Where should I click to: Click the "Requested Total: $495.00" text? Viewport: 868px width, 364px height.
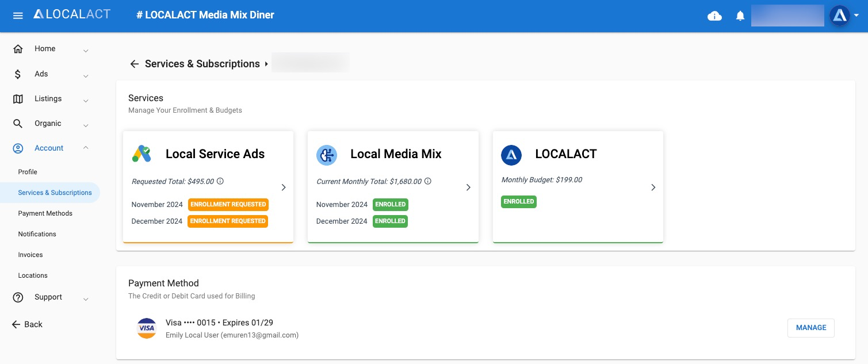tap(173, 182)
